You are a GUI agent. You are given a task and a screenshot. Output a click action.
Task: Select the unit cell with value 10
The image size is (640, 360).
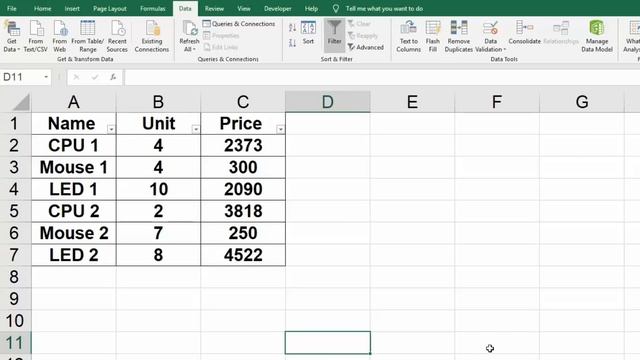coord(158,189)
